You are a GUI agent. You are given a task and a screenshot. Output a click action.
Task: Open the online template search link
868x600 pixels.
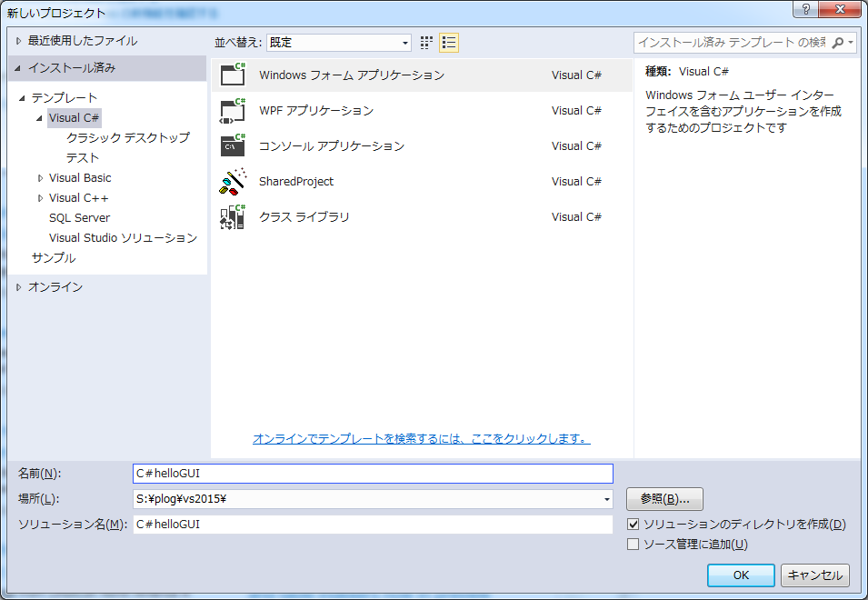pos(421,438)
